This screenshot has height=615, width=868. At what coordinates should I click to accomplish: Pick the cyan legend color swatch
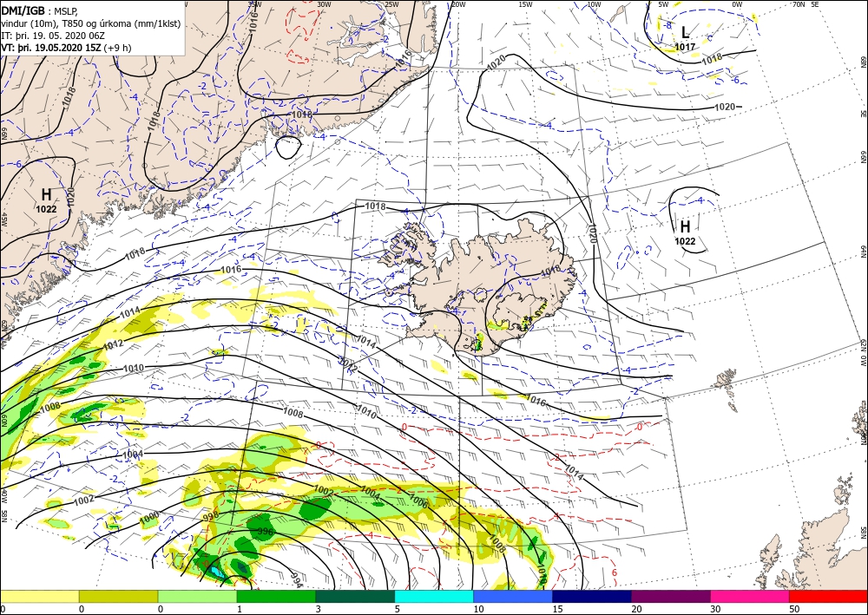(x=434, y=596)
